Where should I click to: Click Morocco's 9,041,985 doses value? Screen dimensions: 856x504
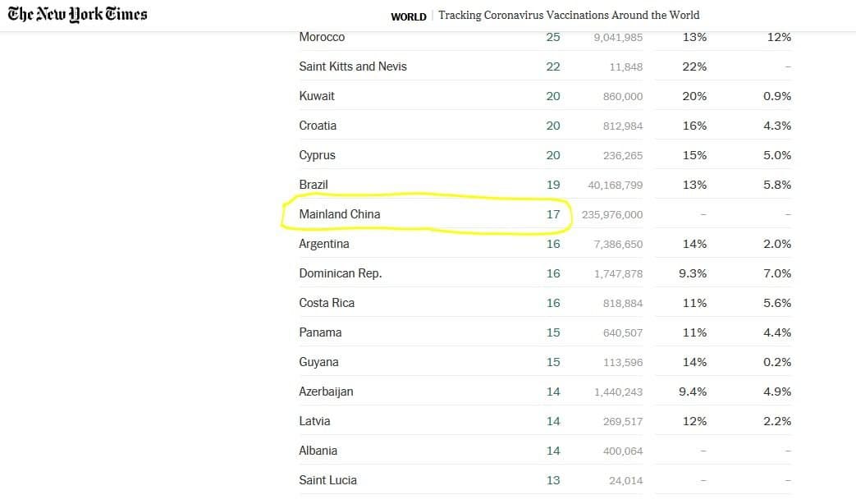coord(618,38)
